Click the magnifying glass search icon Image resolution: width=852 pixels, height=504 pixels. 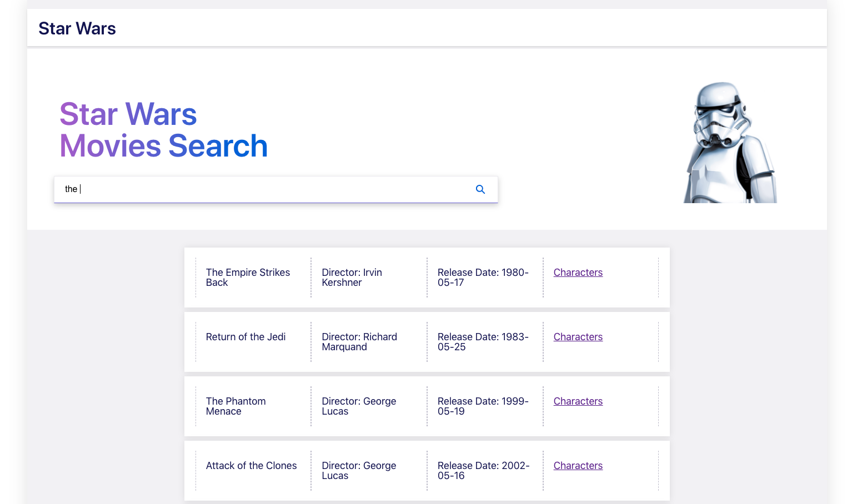480,189
